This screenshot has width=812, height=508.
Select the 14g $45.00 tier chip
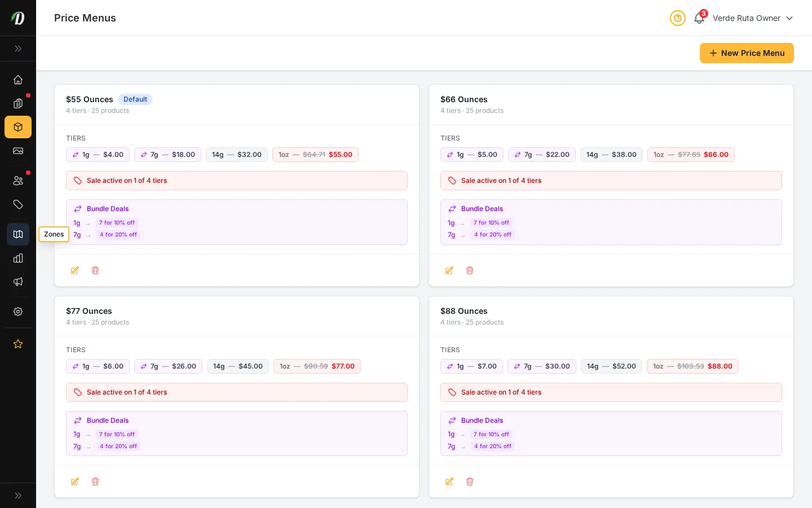tap(238, 366)
